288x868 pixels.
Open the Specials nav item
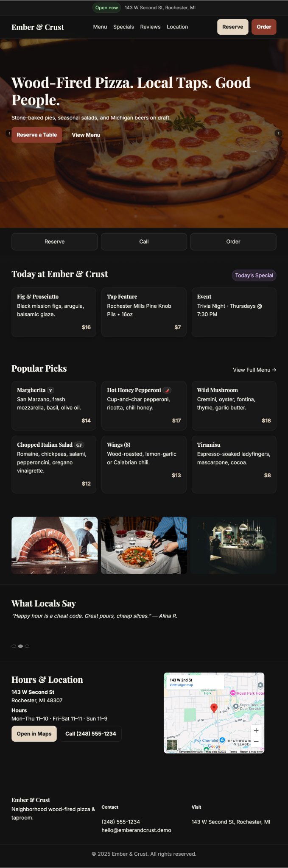(123, 27)
